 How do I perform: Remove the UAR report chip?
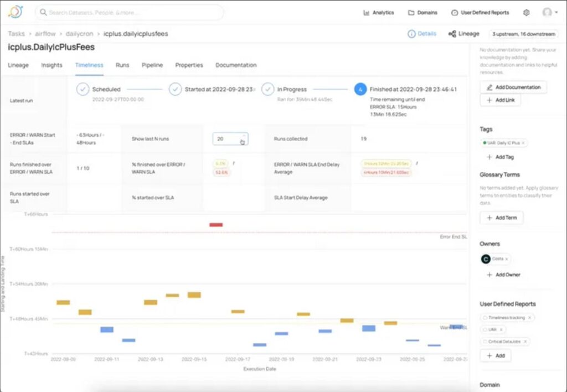pos(501,329)
